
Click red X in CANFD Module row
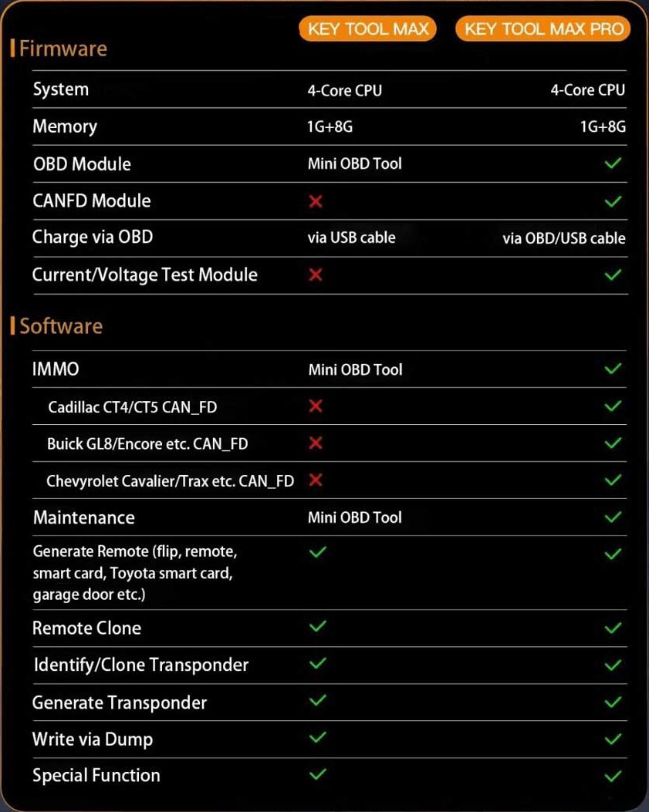[315, 201]
